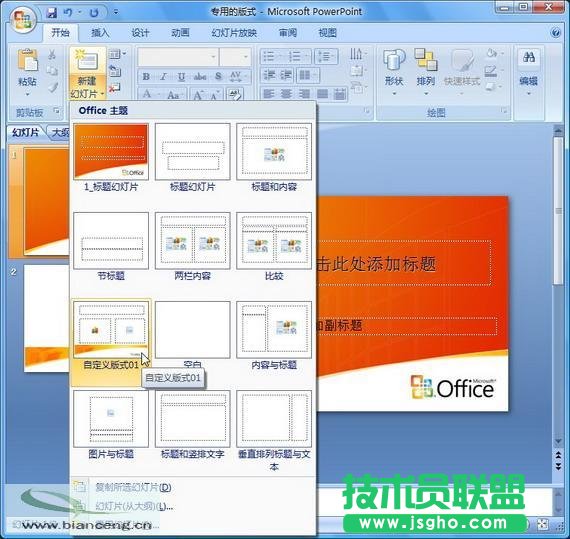Choose the 节标题 layout
This screenshot has width=570, height=539.
(x=111, y=246)
